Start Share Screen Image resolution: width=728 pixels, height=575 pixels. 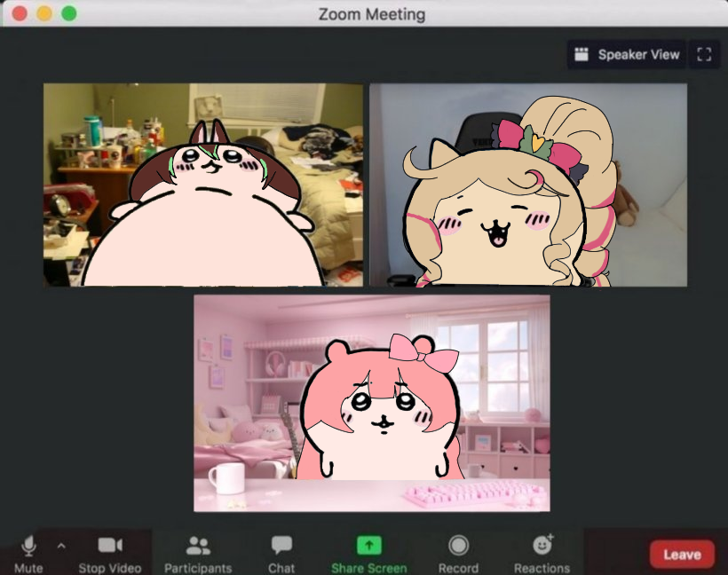(x=369, y=554)
